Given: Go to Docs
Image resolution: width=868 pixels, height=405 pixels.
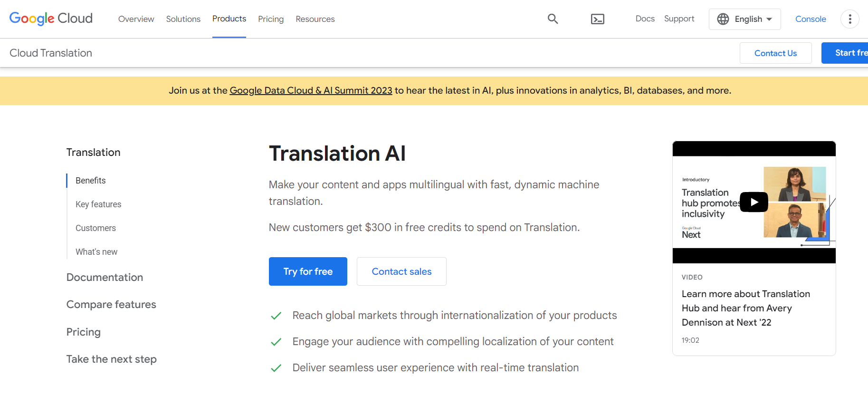Looking at the screenshot, I should point(645,19).
